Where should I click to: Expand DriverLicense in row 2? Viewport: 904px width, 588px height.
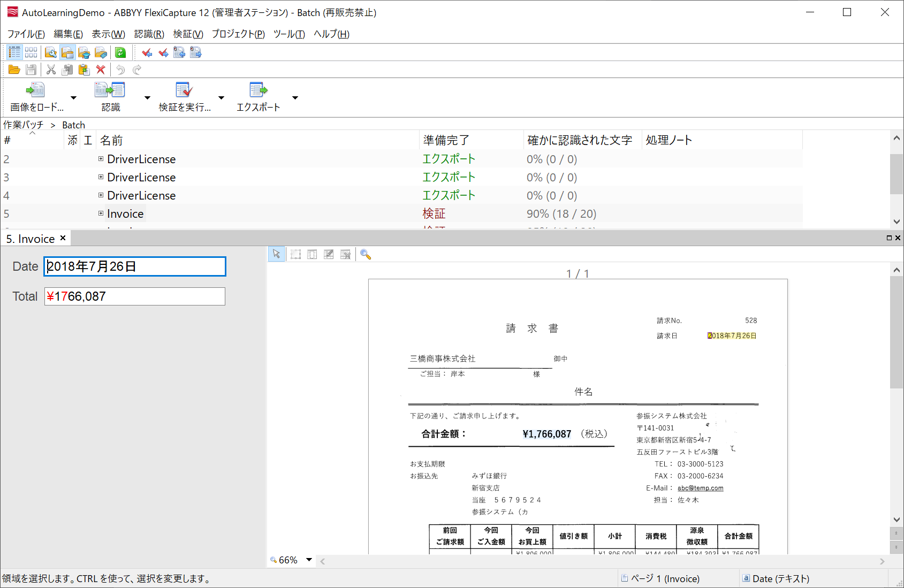coord(101,159)
